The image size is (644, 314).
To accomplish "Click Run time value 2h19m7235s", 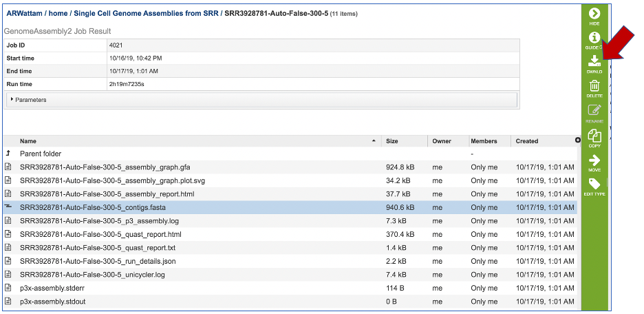I will [127, 84].
